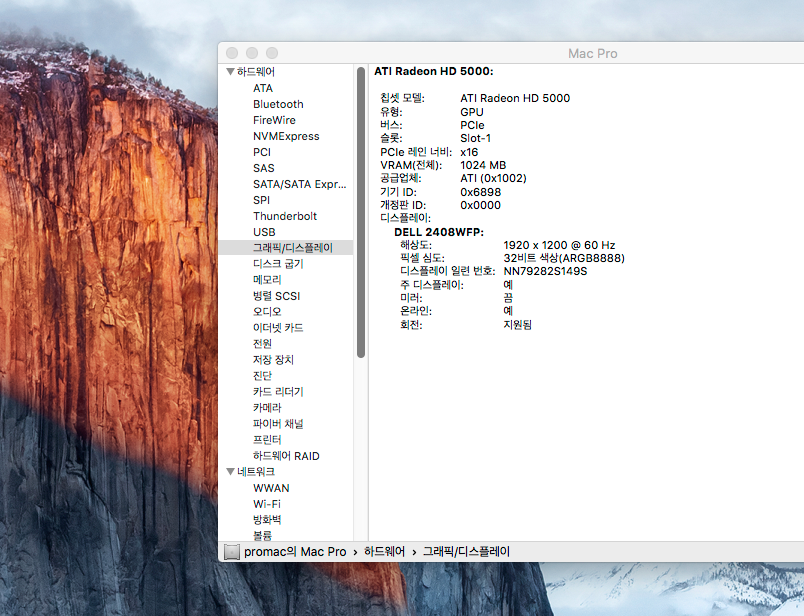This screenshot has height=616, width=804.
Task: Select 저장 장치 in the sidebar
Action: tap(273, 360)
